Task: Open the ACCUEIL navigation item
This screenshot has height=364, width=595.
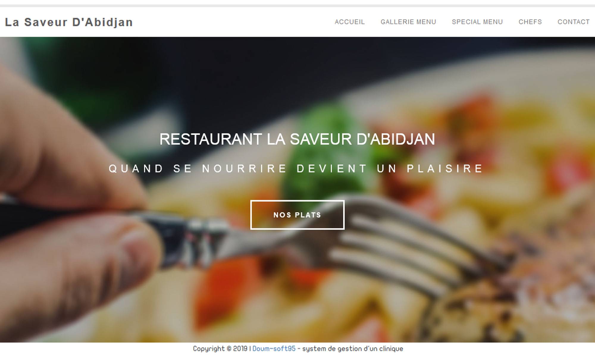Action: pyautogui.click(x=350, y=22)
